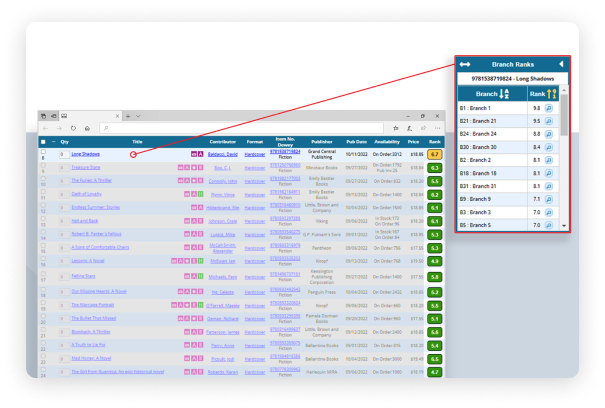Click the browser address bar
Viewport: 605px width, 408px height.
(x=242, y=128)
